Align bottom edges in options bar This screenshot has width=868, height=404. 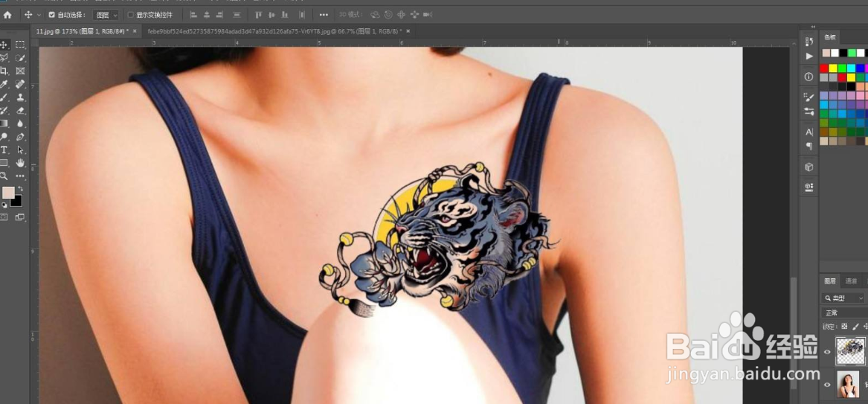(x=285, y=15)
